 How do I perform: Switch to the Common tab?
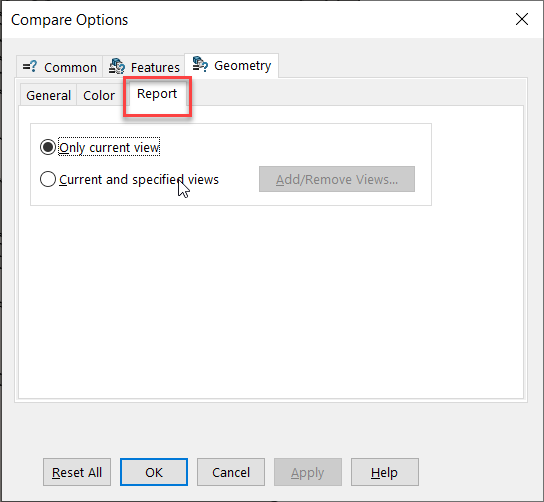point(59,67)
